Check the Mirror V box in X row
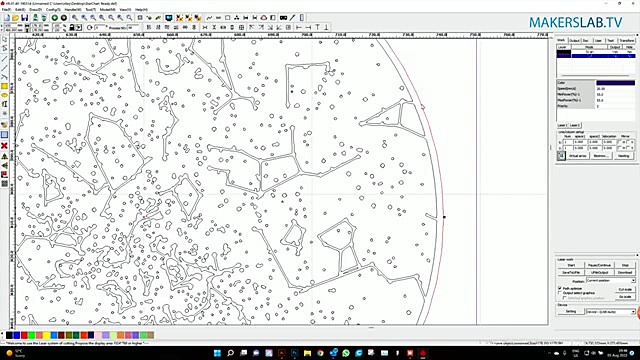The image size is (640, 360). (x=628, y=142)
